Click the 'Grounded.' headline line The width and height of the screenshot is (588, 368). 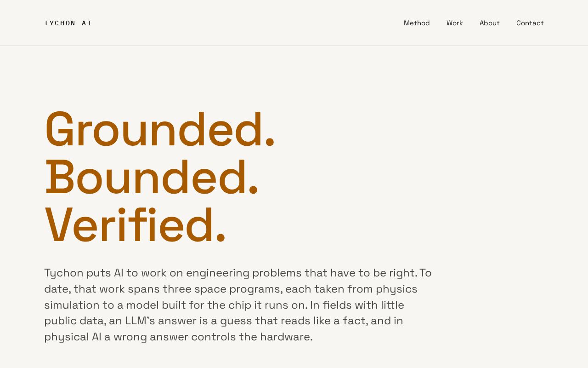tap(160, 129)
